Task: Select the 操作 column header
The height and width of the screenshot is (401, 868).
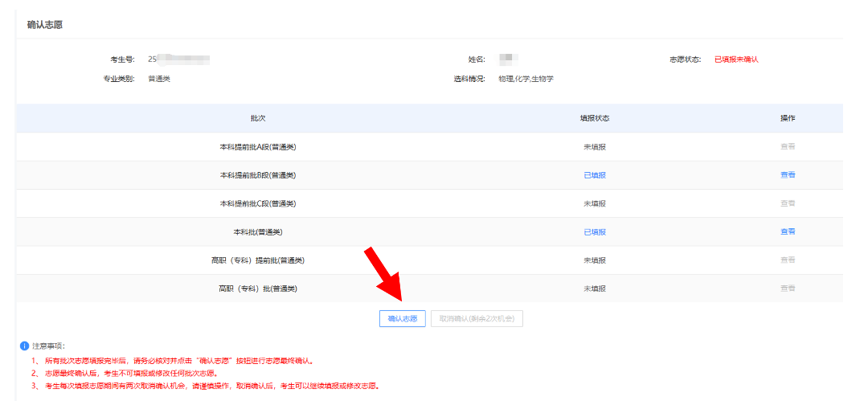Action: tap(787, 118)
